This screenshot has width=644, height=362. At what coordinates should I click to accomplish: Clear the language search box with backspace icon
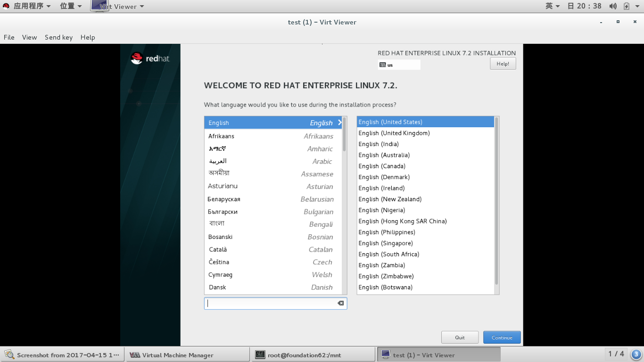pyautogui.click(x=340, y=303)
